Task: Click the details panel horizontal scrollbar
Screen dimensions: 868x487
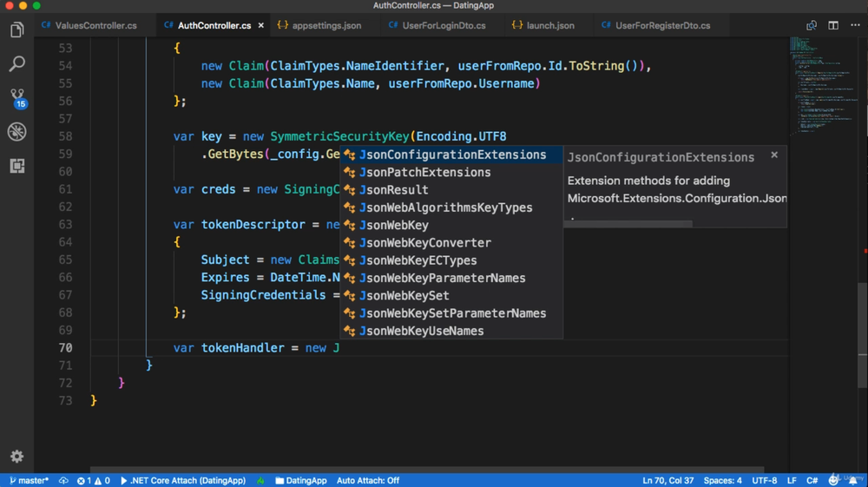Action: pos(628,224)
